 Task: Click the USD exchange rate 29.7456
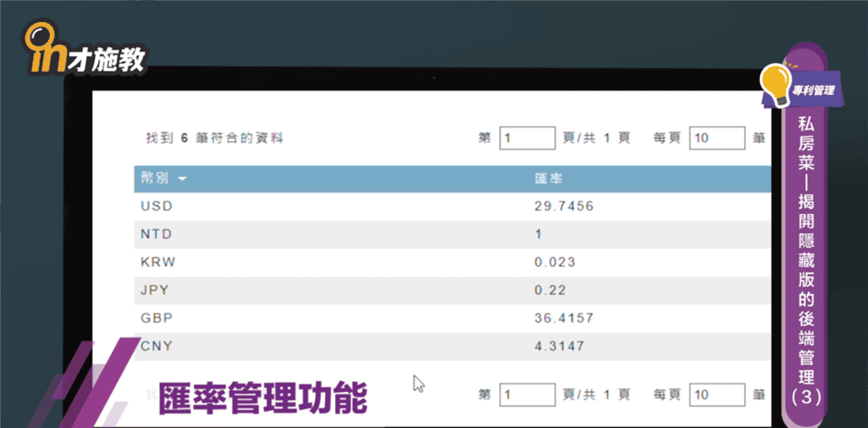pyautogui.click(x=563, y=207)
